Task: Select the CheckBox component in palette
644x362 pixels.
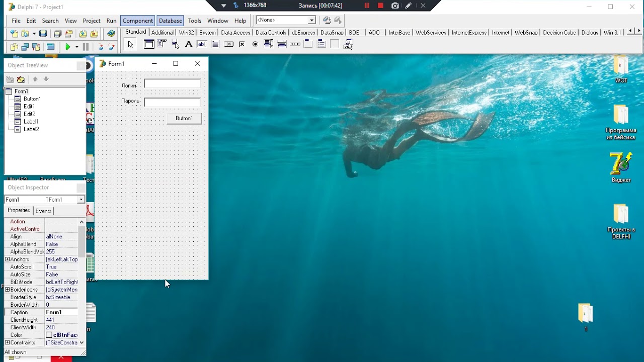Action: [x=242, y=44]
